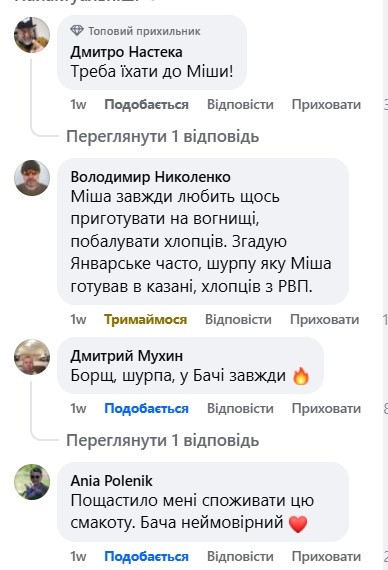The width and height of the screenshot is (388, 570).
Task: Open Дмитрий Мухин's avatar
Action: click(x=32, y=357)
